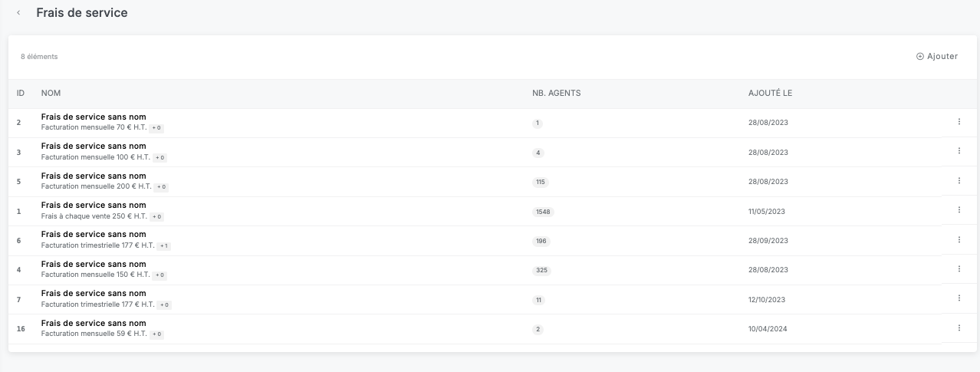
Task: Open the three-dot menu for row ID 7
Action: tap(959, 298)
